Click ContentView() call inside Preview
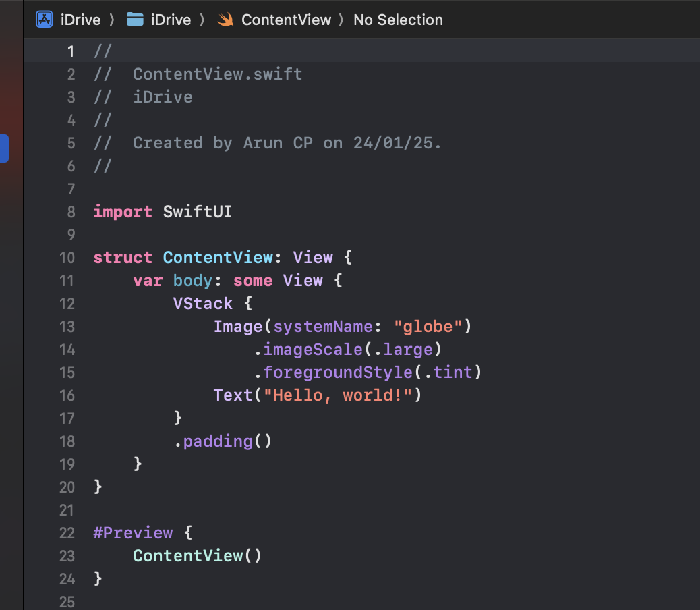This screenshot has height=610, width=700. click(x=197, y=556)
